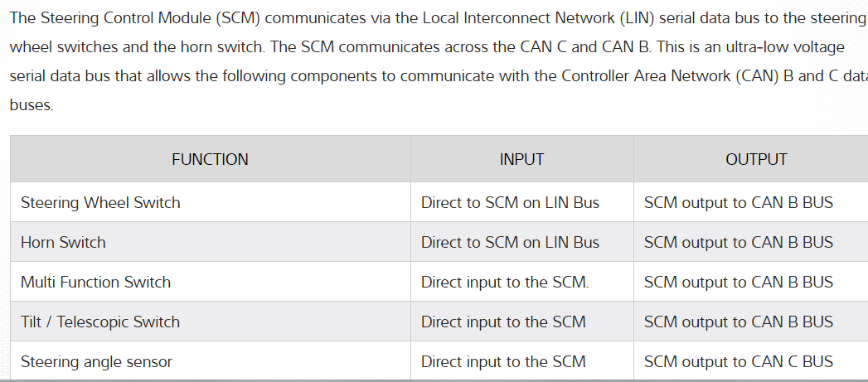This screenshot has width=868, height=382.
Task: Click the Steering angle sensor cell
Action: tap(96, 361)
